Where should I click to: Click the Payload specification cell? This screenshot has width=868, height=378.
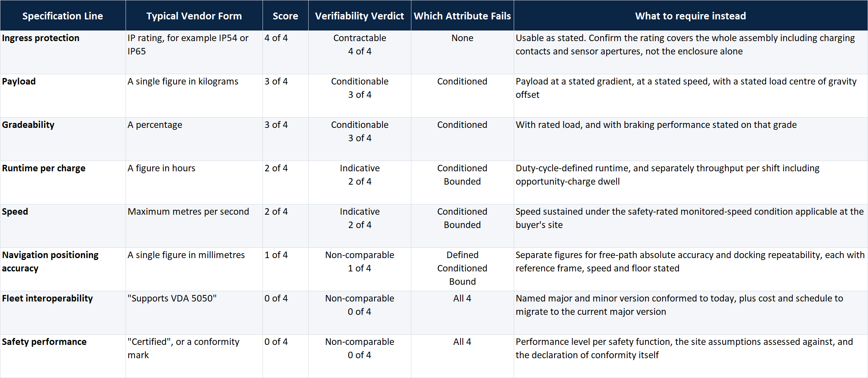63,96
